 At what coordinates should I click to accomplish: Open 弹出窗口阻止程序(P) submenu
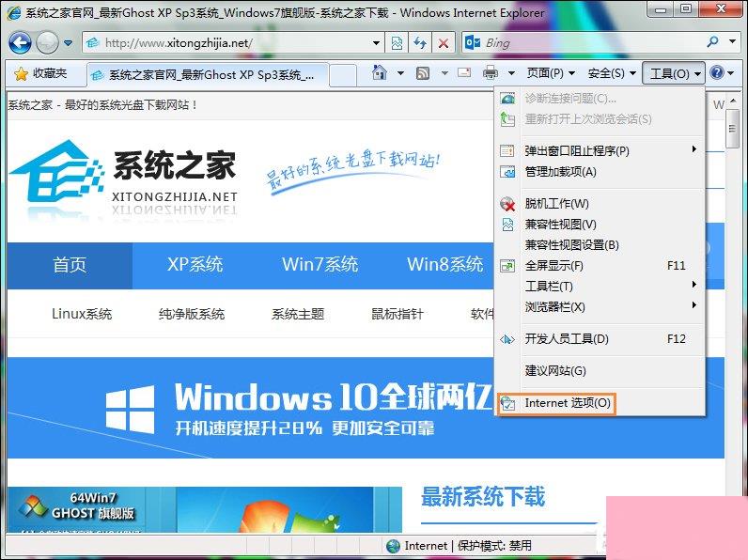click(600, 150)
